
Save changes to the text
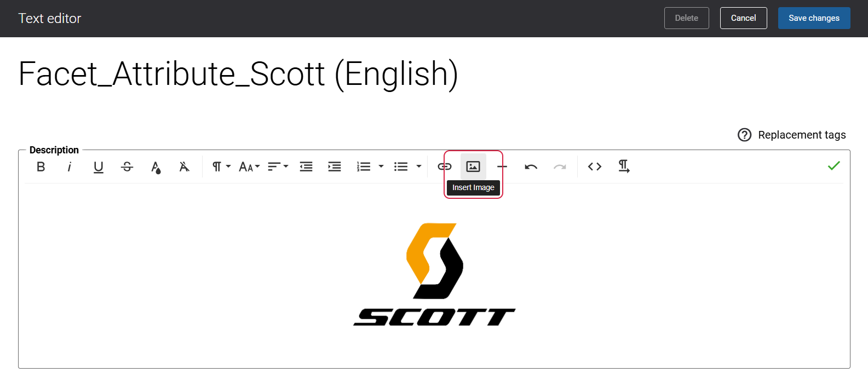[x=814, y=18]
